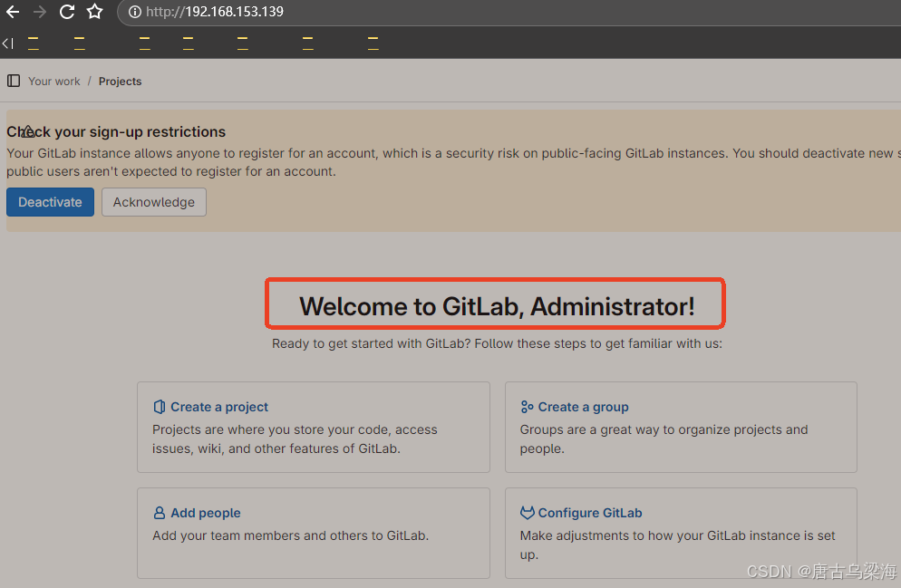Click the browser forward arrow
Screen dimensions: 901x588
(40, 12)
